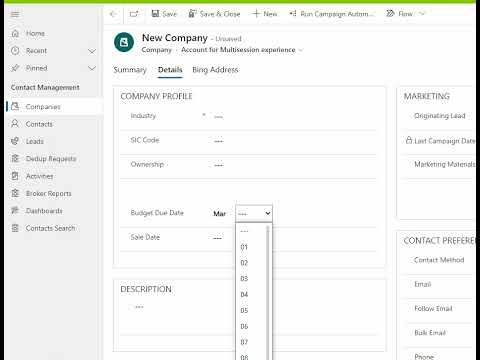Viewport: 480px width, 360px height.
Task: Click the Contact Method label
Action: [x=439, y=260]
